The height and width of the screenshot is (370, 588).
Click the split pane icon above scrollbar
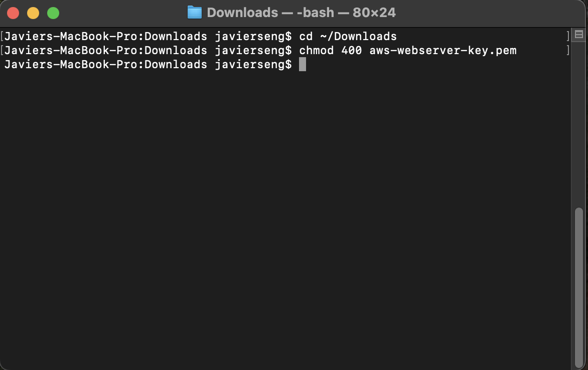[x=579, y=35]
